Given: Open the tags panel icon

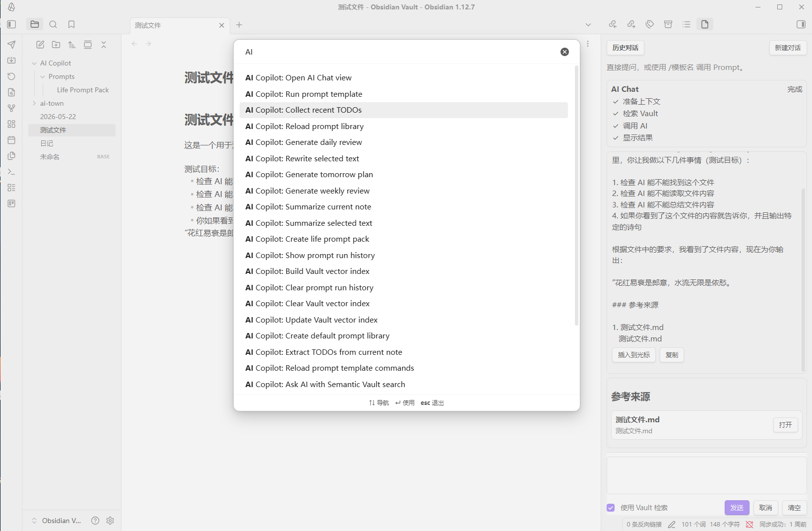Looking at the screenshot, I should (650, 24).
